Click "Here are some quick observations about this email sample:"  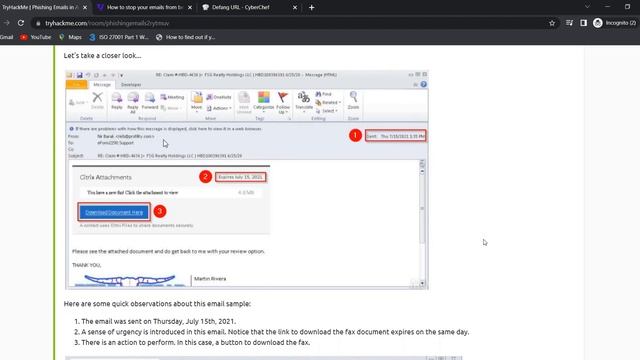157,304
